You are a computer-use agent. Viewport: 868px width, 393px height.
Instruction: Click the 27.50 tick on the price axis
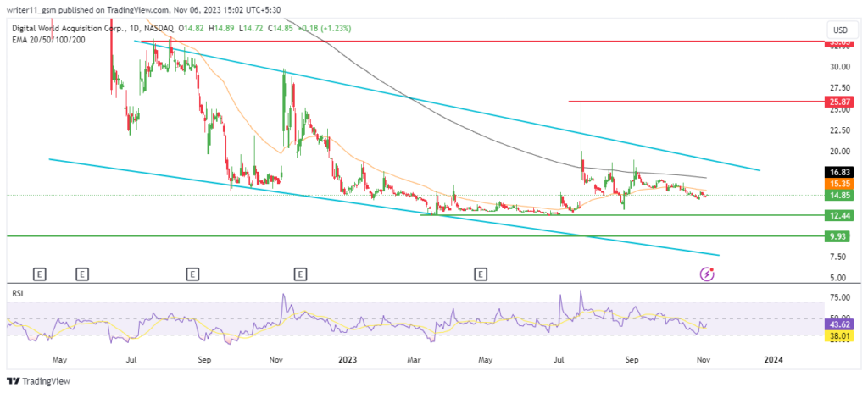click(838, 88)
